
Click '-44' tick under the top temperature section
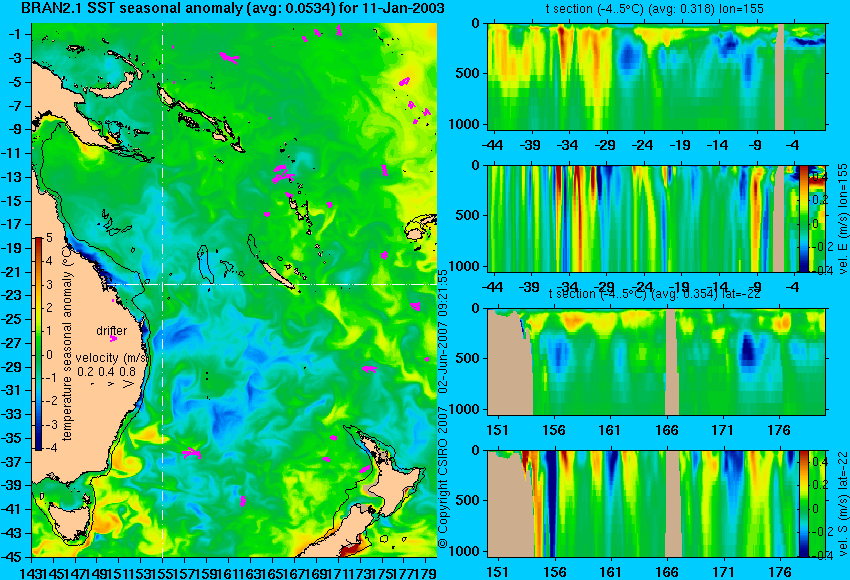[x=492, y=145]
